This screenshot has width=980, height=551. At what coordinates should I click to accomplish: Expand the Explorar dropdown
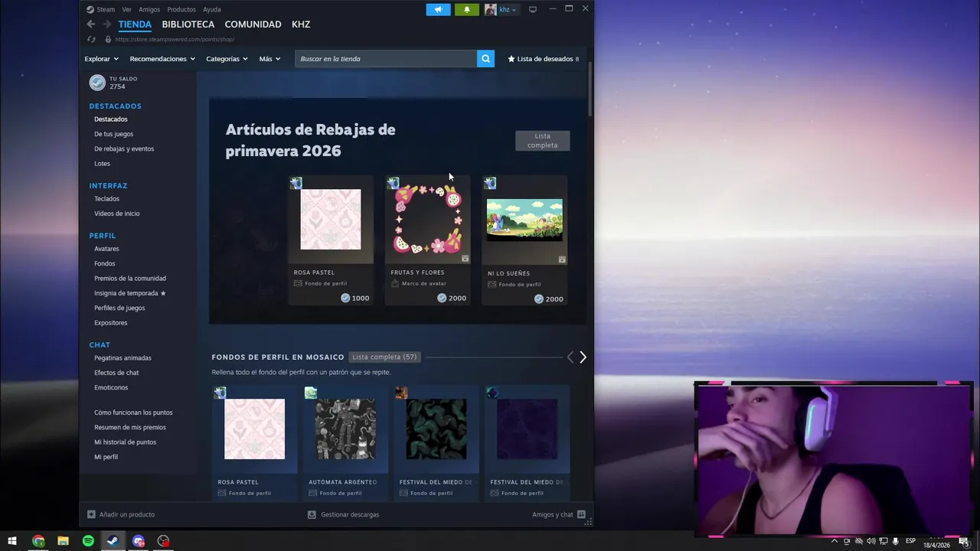[x=101, y=59]
